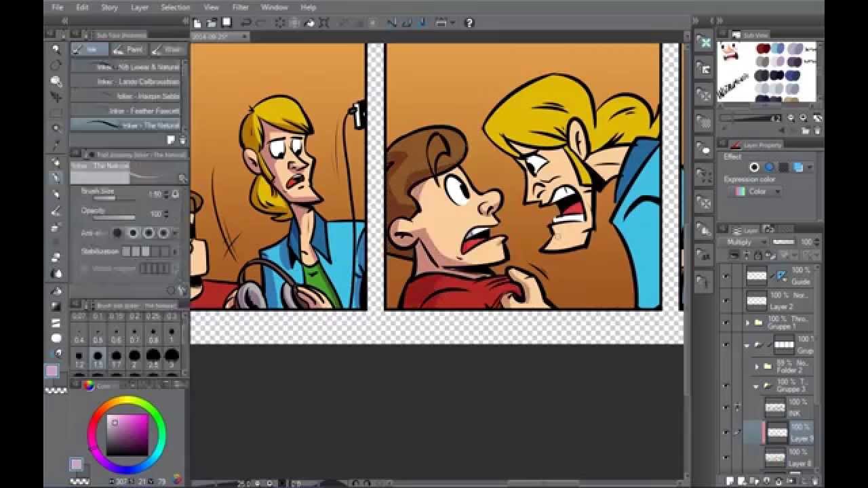
Task: Toggle visibility eye of the INK layer
Action: click(726, 407)
